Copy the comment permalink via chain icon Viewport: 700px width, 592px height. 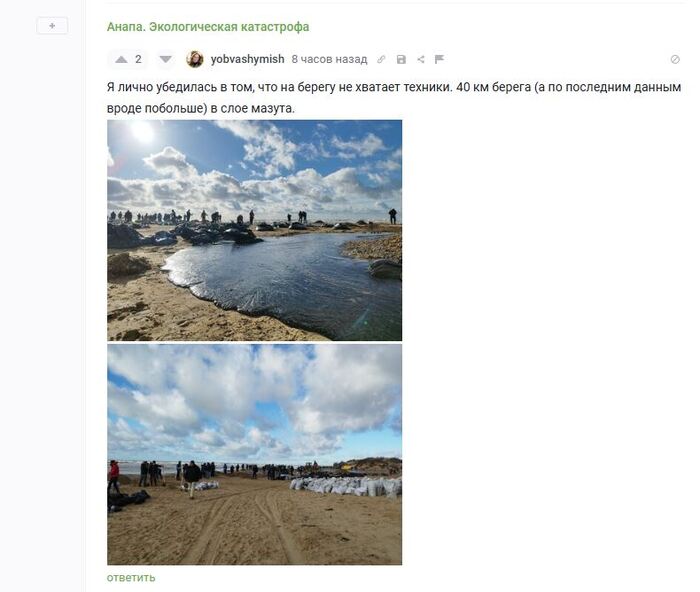pyautogui.click(x=381, y=59)
